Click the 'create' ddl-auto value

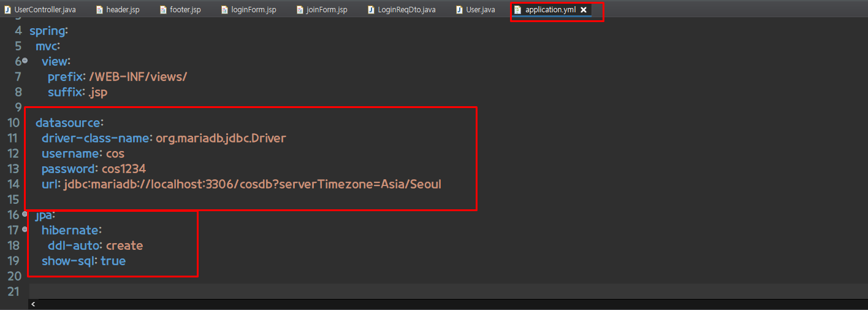pos(124,246)
